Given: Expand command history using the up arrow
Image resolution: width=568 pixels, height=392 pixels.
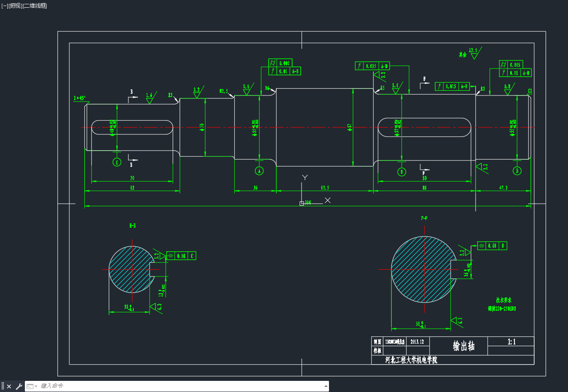Looking at the screenshot, I should (326, 386).
